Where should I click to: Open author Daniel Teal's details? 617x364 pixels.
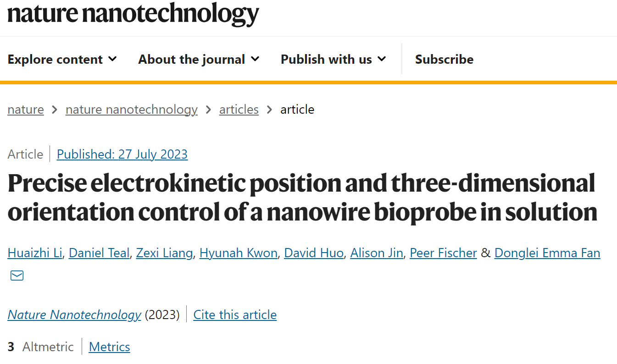(x=99, y=253)
